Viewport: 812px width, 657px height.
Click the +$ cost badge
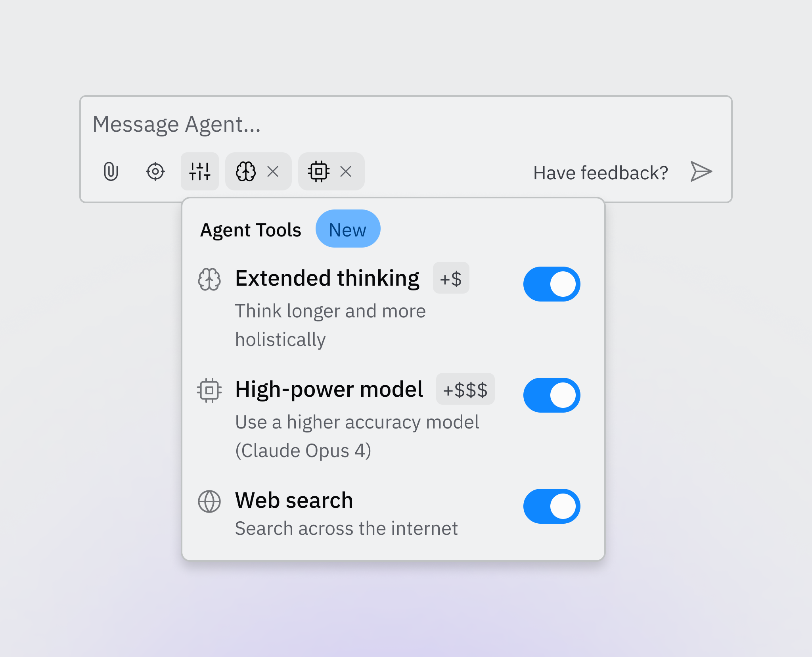pyautogui.click(x=451, y=278)
